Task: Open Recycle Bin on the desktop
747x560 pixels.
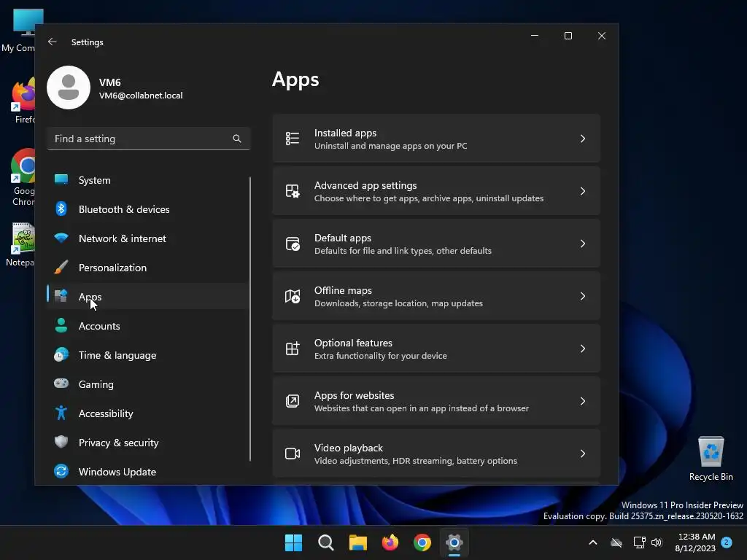Action: coord(711,459)
